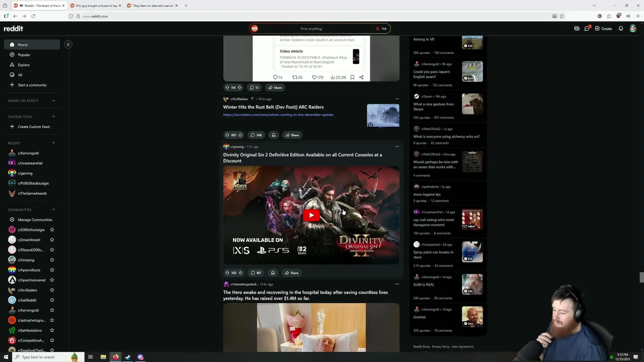Open comments showing 348 on ARC Raiders post
The width and height of the screenshot is (644, 362).
click(256, 135)
